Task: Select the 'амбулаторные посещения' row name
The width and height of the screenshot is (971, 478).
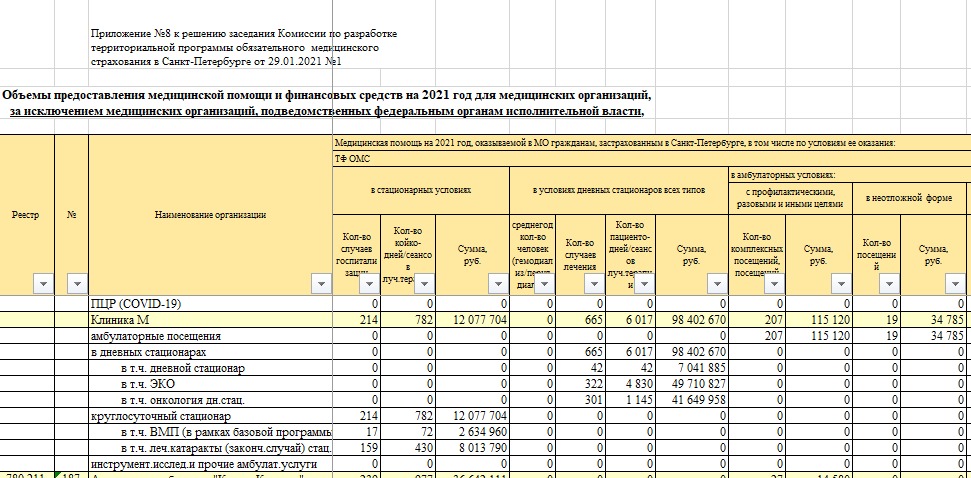Action: click(x=211, y=336)
